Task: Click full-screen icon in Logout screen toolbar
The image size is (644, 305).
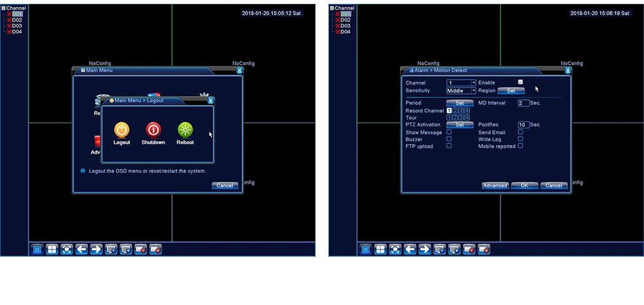Action: (67, 249)
